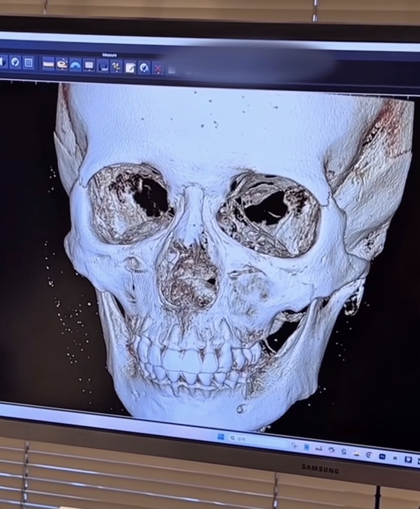The height and width of the screenshot is (509, 420).
Task: Select the freehand curve drawing tool
Action: [116, 67]
